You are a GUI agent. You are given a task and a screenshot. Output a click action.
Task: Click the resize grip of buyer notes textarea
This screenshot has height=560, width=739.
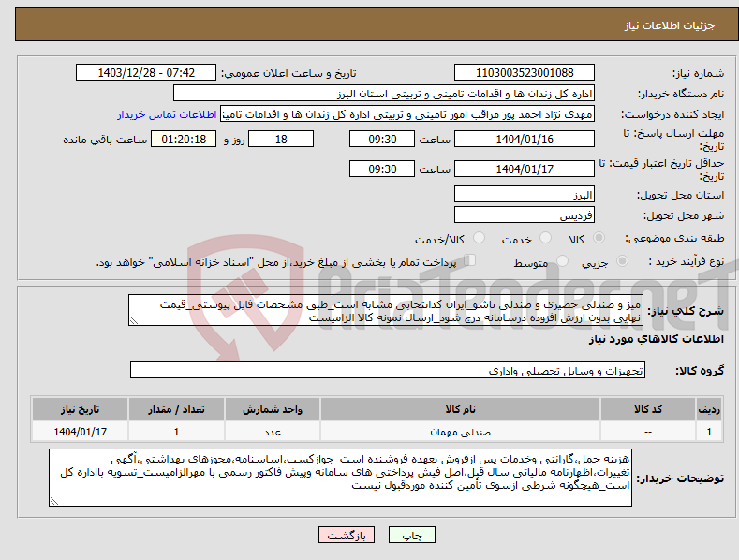coord(54,501)
